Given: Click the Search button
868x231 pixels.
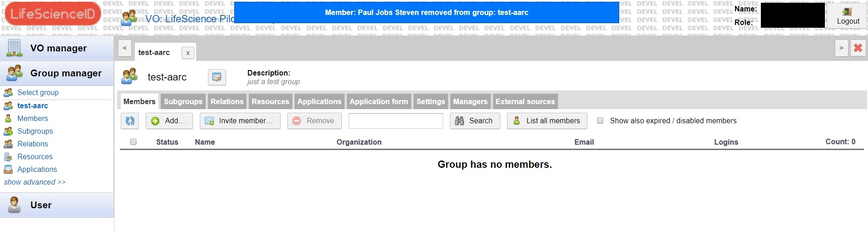Looking at the screenshot, I should pyautogui.click(x=475, y=121).
